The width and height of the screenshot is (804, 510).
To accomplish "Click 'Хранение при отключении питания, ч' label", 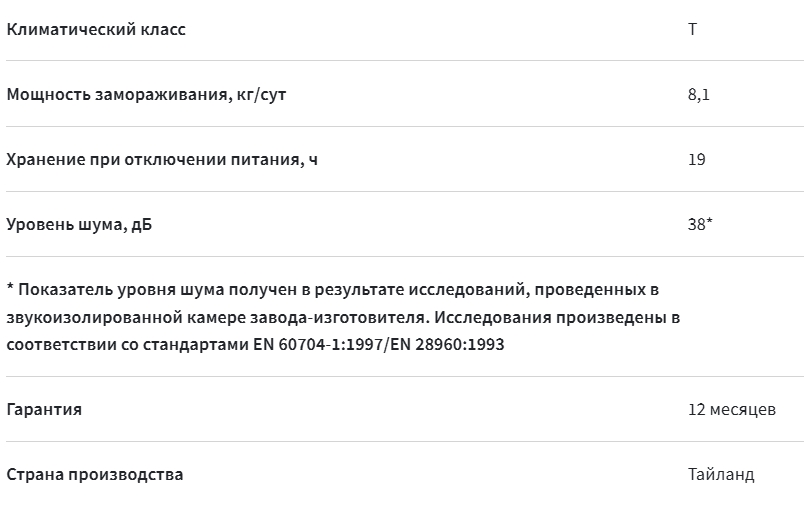I will [162, 159].
